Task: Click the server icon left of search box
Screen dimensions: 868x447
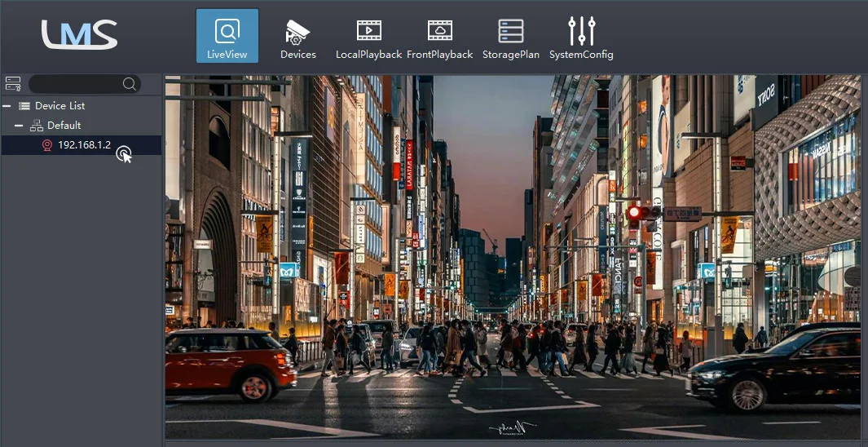Action: [x=13, y=84]
